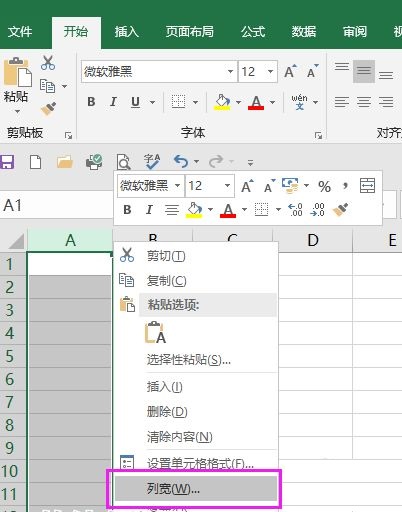The height and width of the screenshot is (512, 402).
Task: Toggle Bold in the ribbon font group
Action: point(91,102)
